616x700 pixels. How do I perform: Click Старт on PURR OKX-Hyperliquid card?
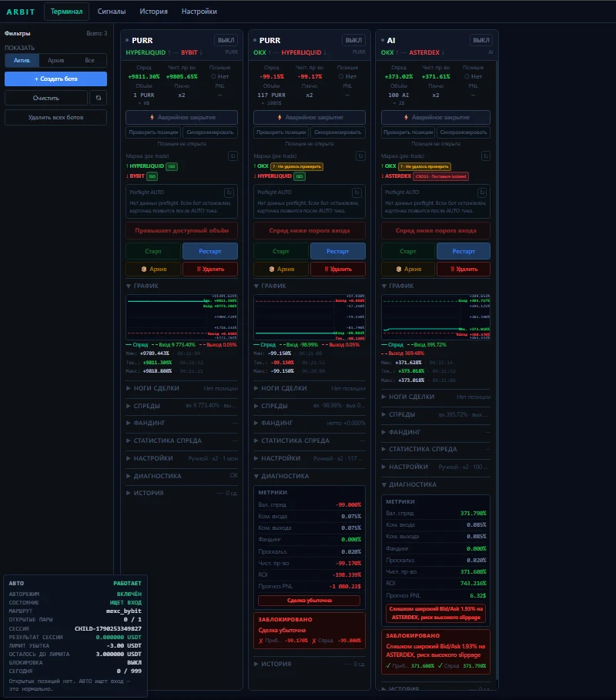(x=281, y=251)
